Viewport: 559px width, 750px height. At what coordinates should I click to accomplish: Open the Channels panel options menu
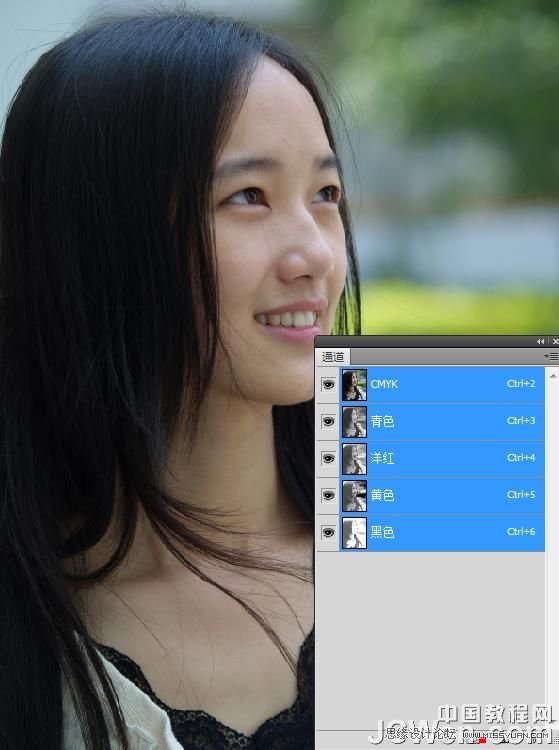pyautogui.click(x=551, y=357)
